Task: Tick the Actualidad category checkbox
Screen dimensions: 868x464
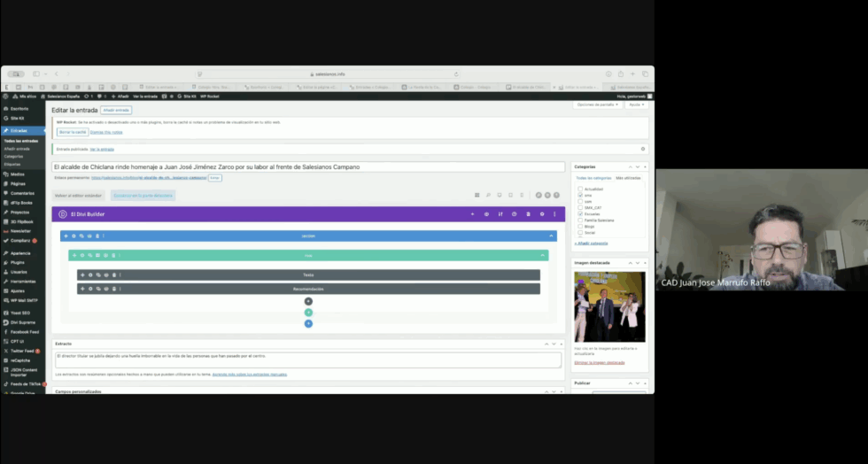Action: click(580, 189)
